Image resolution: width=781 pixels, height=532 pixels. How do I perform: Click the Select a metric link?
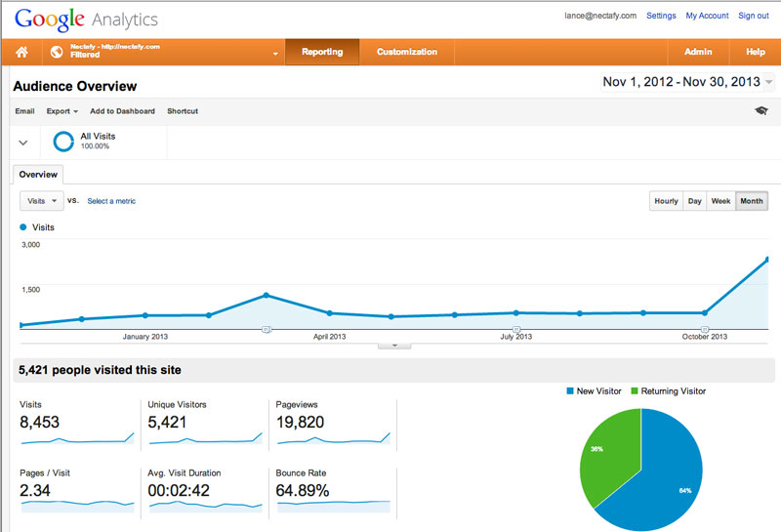[111, 201]
